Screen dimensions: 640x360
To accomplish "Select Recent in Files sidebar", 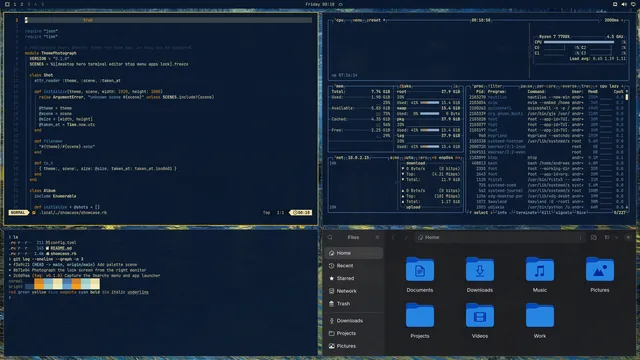I will pos(354,266).
